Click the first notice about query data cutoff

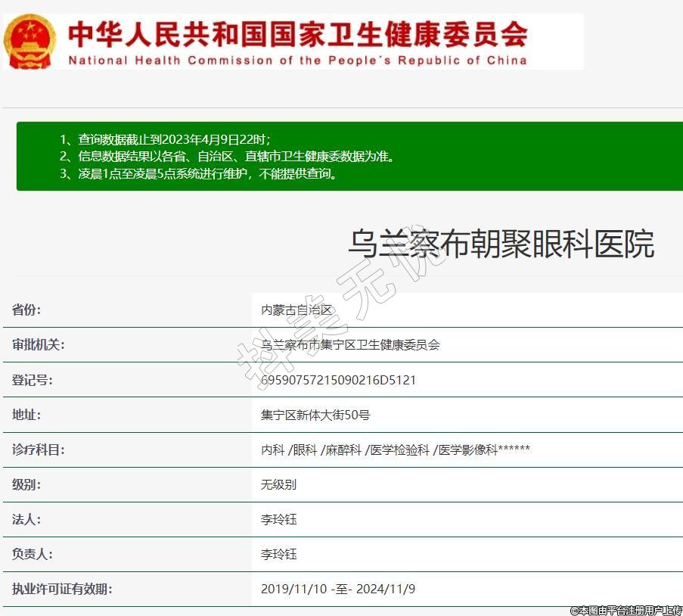[165, 139]
